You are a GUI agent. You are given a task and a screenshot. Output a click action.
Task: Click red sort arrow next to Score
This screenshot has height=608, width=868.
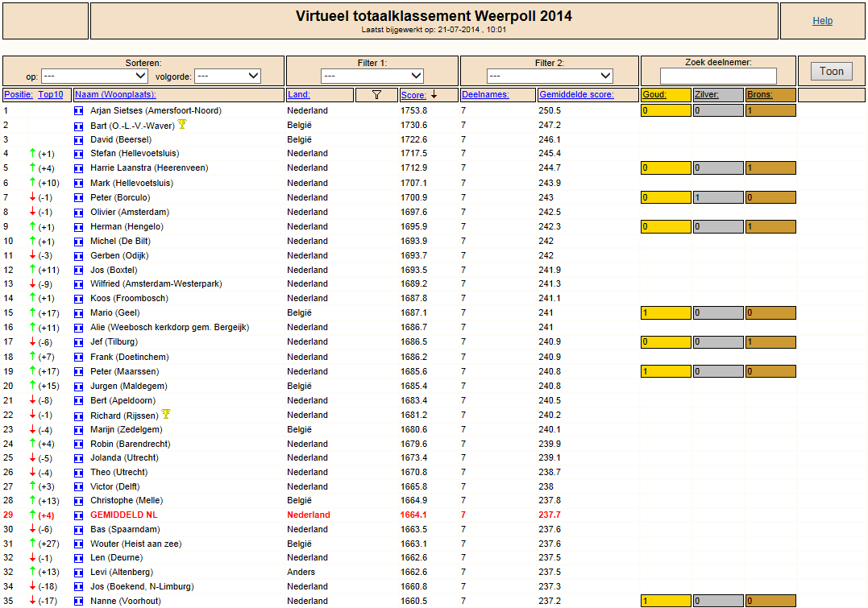tap(434, 94)
